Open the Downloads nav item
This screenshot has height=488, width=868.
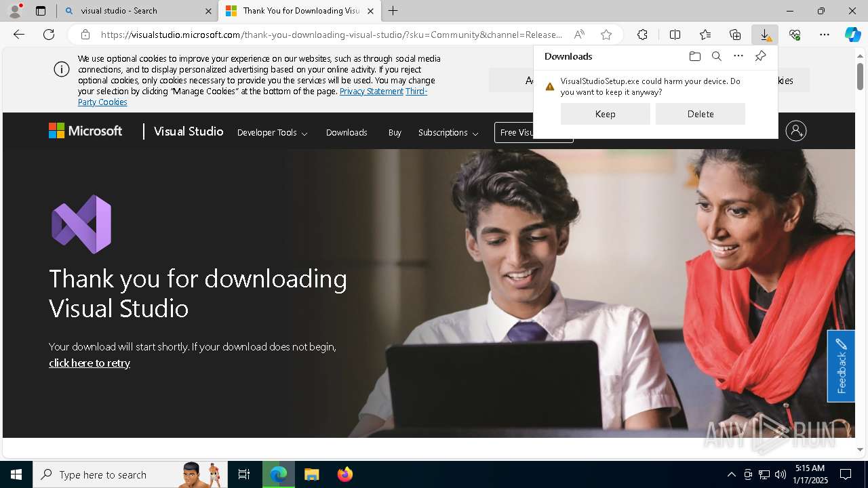pyautogui.click(x=347, y=133)
